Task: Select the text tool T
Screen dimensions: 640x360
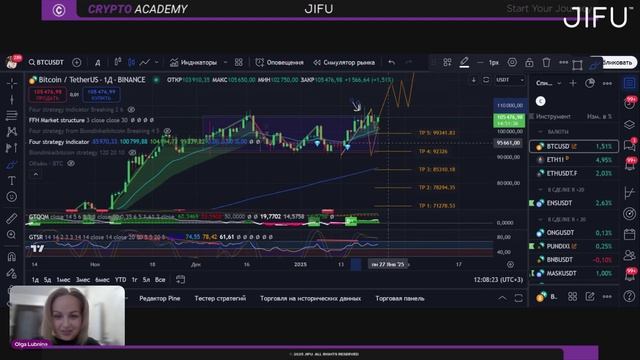Action: coord(11,181)
